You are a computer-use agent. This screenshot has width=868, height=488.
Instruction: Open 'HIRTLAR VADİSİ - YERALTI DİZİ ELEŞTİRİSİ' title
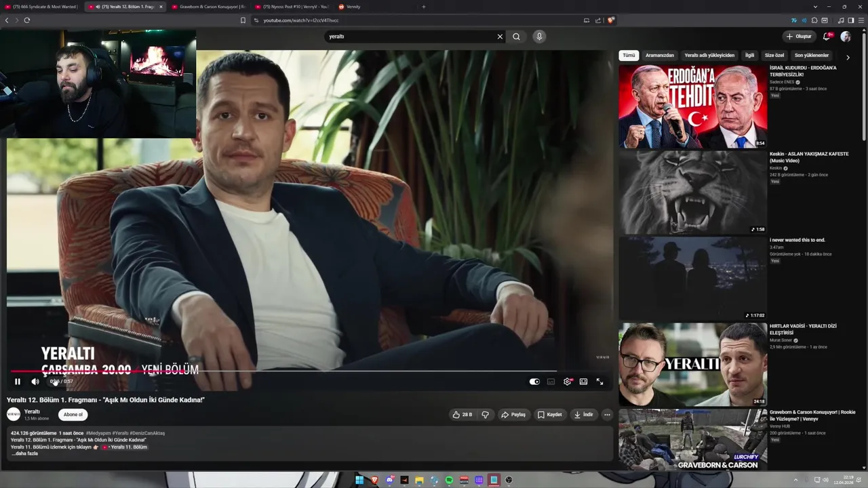tap(803, 329)
